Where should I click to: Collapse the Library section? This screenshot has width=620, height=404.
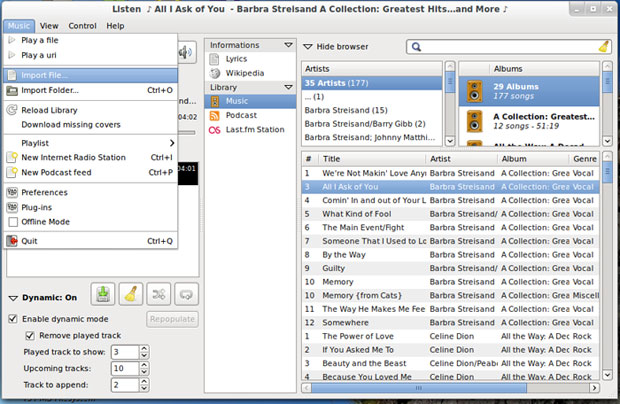288,87
